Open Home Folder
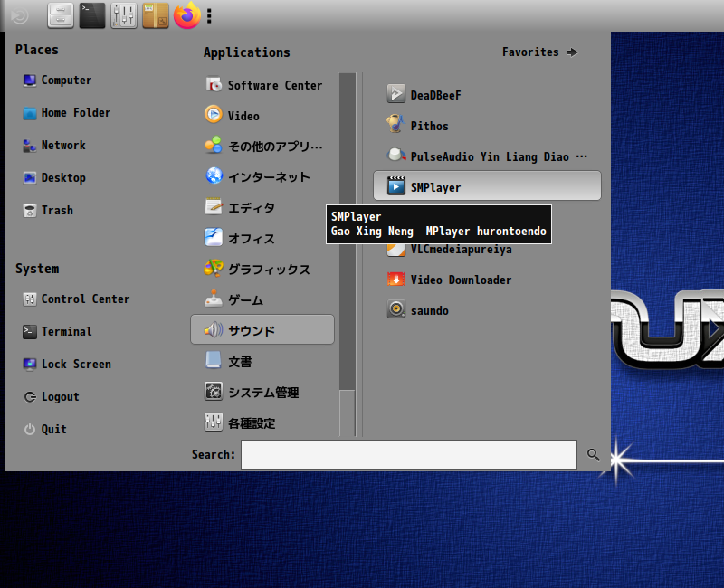 pyautogui.click(x=66, y=112)
